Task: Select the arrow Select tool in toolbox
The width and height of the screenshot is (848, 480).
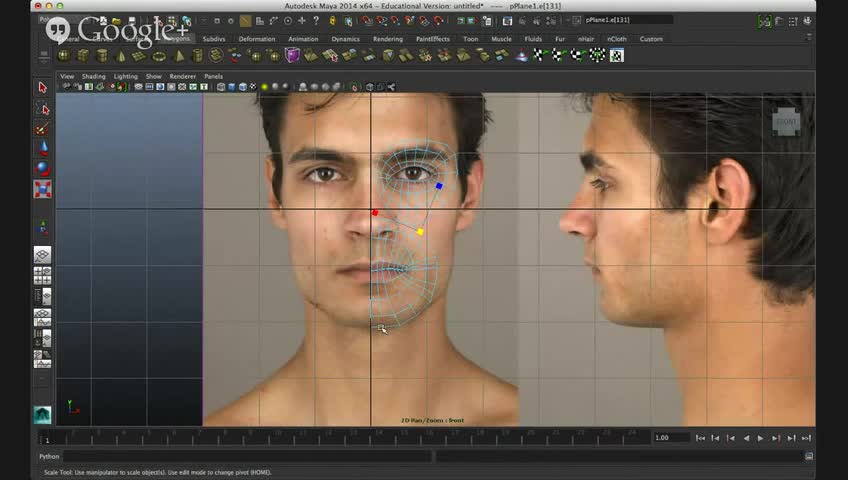Action: click(42, 88)
